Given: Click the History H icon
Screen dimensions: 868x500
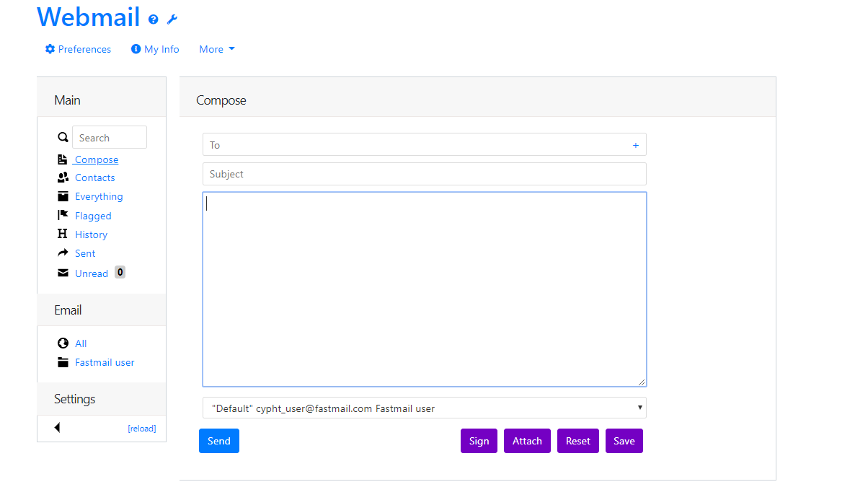Looking at the screenshot, I should 62,234.
